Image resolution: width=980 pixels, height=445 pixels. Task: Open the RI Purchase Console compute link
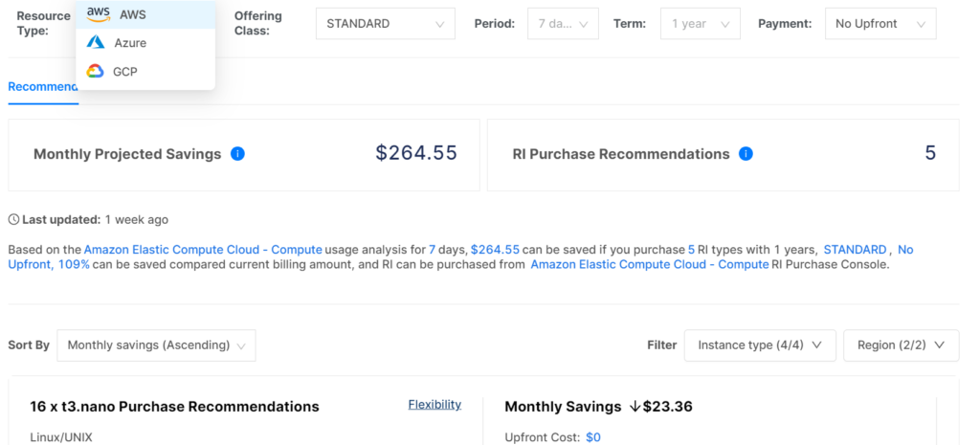pyautogui.click(x=650, y=264)
